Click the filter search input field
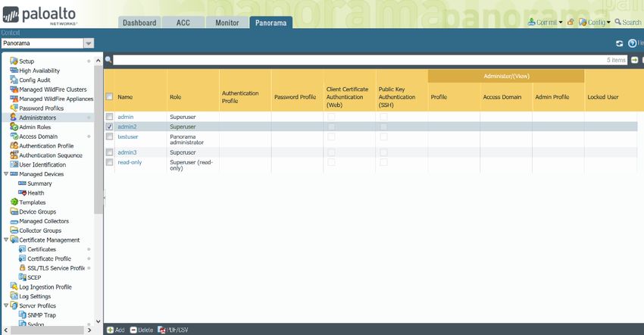The height and width of the screenshot is (335, 644). (x=370, y=60)
